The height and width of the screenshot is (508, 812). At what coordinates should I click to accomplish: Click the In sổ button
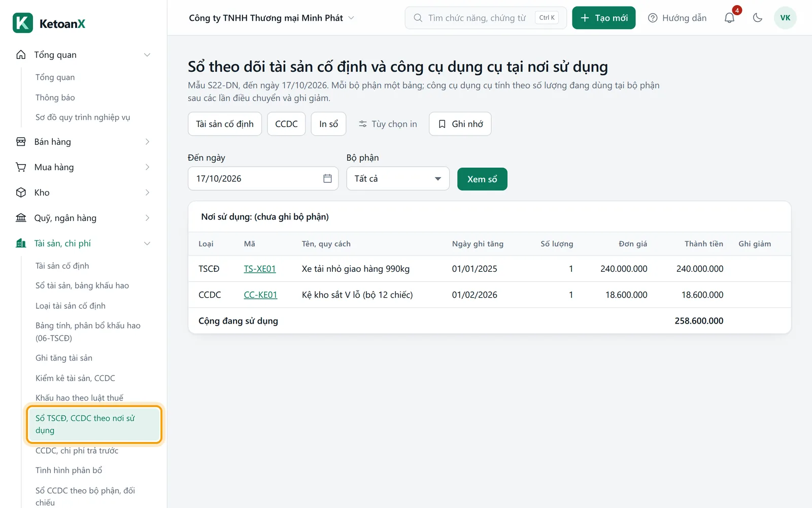point(328,124)
